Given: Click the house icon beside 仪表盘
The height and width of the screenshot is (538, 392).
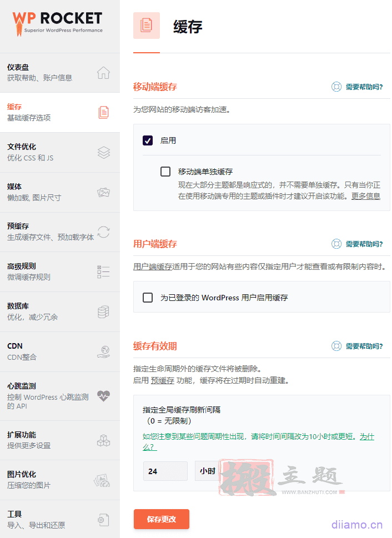Looking at the screenshot, I should (x=103, y=73).
